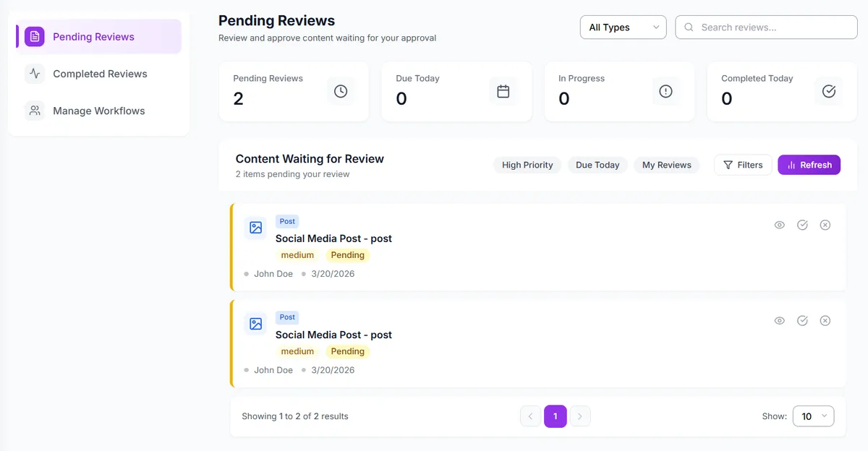The height and width of the screenshot is (451, 868).
Task: Approve the first Social Media Post via checkmark icon
Action: click(802, 225)
